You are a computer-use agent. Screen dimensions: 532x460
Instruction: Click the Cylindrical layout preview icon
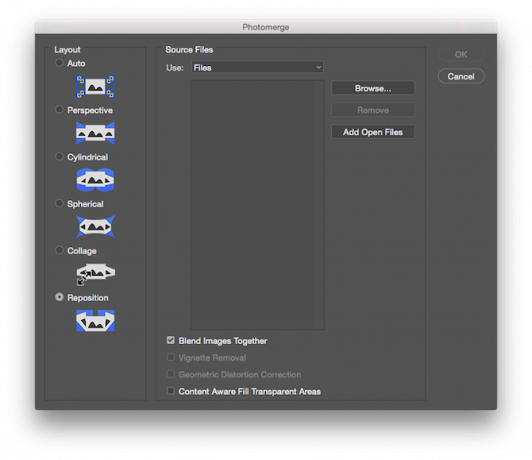click(95, 180)
